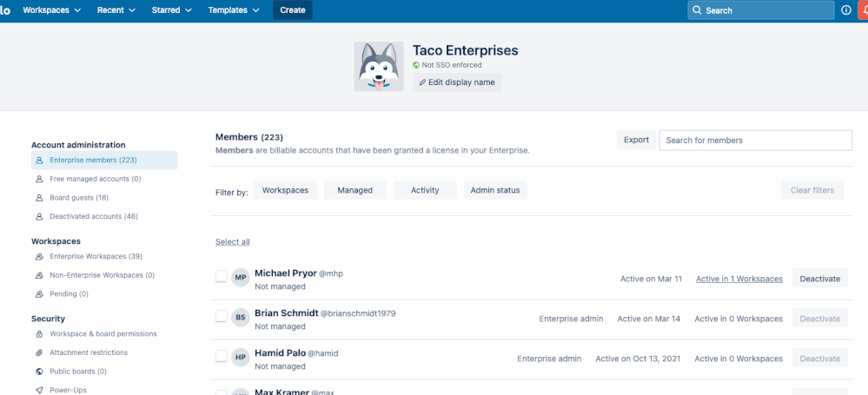Open Enterprise members (223) section
The height and width of the screenshot is (395, 868).
pyautogui.click(x=104, y=161)
